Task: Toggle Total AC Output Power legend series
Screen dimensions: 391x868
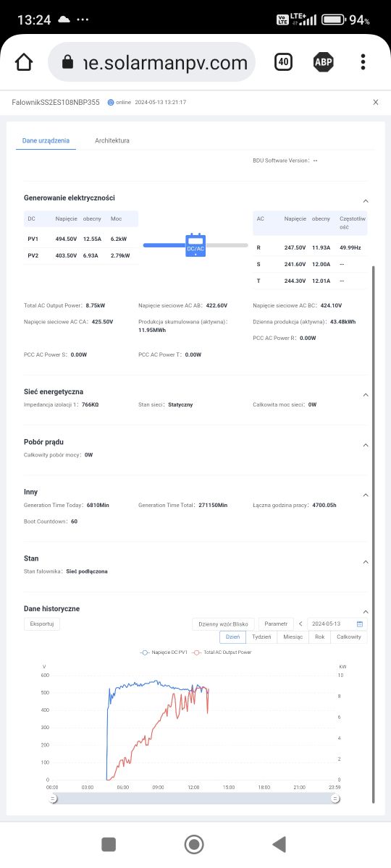Action: click(x=222, y=652)
